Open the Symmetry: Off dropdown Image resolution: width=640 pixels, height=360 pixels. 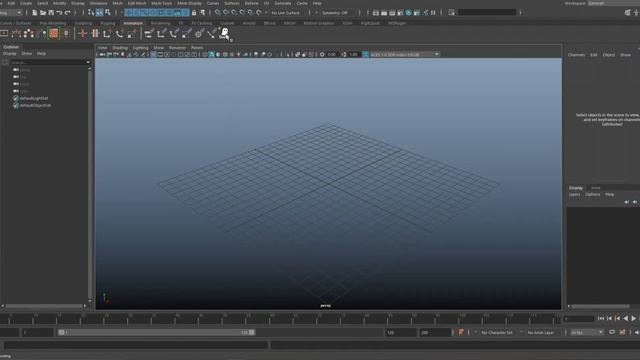[x=337, y=13]
